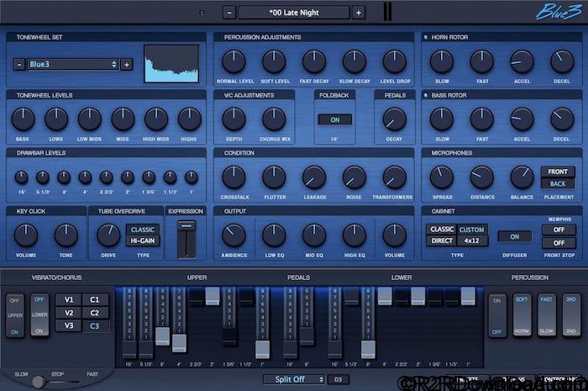The width and height of the screenshot is (588, 391).
Task: Choose the HI-GAIN tube overdrive type
Action: click(x=143, y=240)
